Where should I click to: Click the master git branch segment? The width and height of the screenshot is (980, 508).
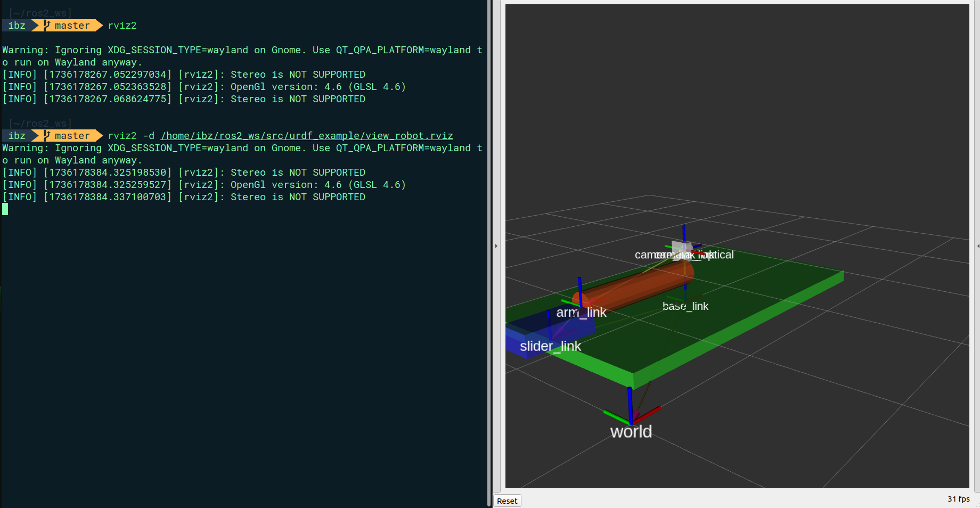[71, 25]
